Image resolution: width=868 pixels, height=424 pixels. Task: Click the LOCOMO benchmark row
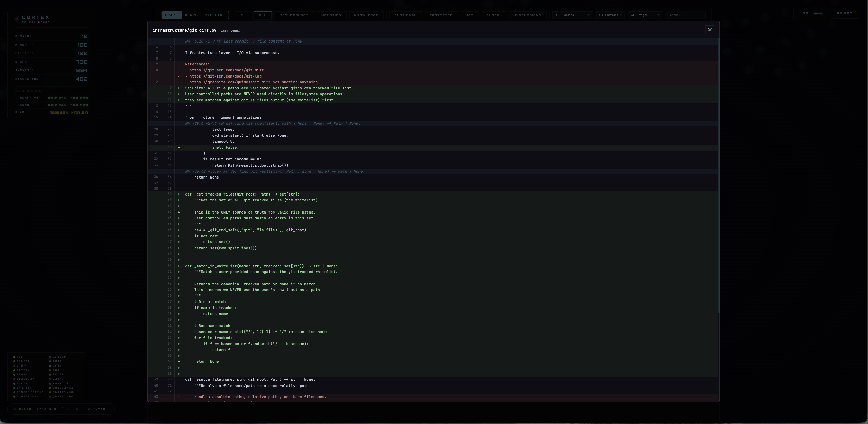pyautogui.click(x=51, y=105)
